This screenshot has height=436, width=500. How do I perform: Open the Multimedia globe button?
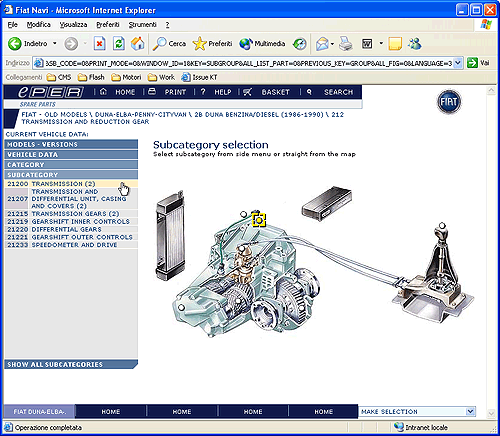pyautogui.click(x=262, y=44)
